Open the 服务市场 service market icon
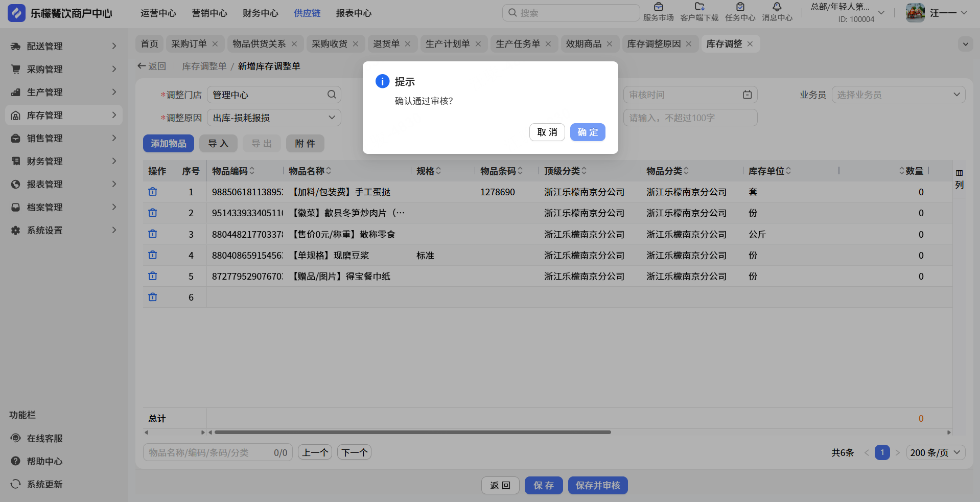Image resolution: width=980 pixels, height=502 pixels. [658, 7]
